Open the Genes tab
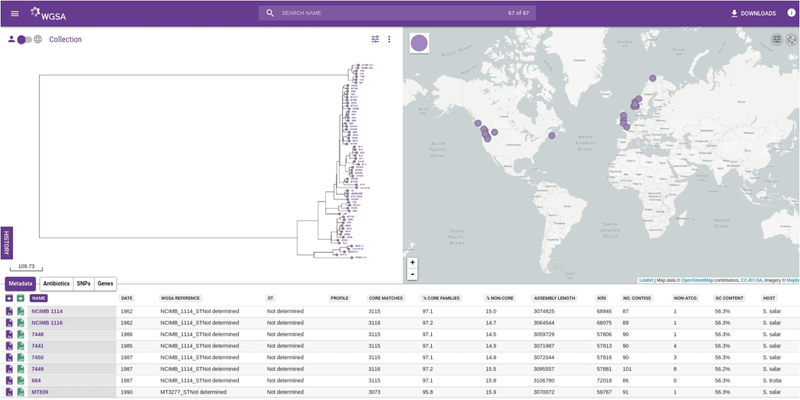 [x=105, y=284]
